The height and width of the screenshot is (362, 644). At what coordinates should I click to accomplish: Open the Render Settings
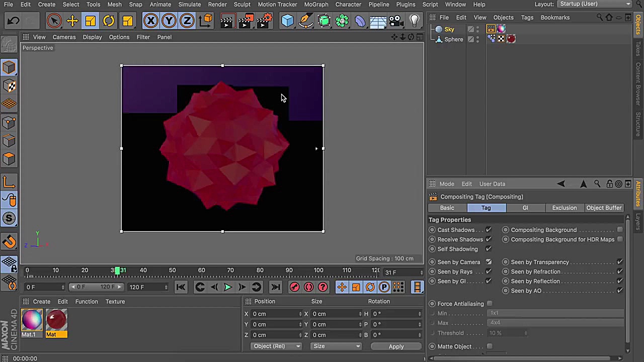(x=265, y=20)
